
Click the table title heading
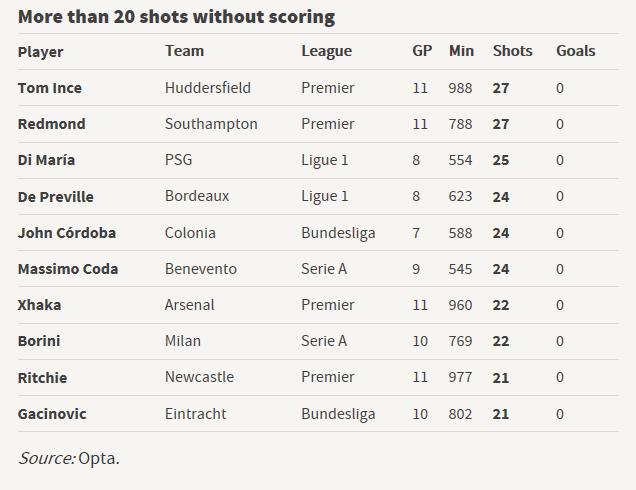(176, 17)
